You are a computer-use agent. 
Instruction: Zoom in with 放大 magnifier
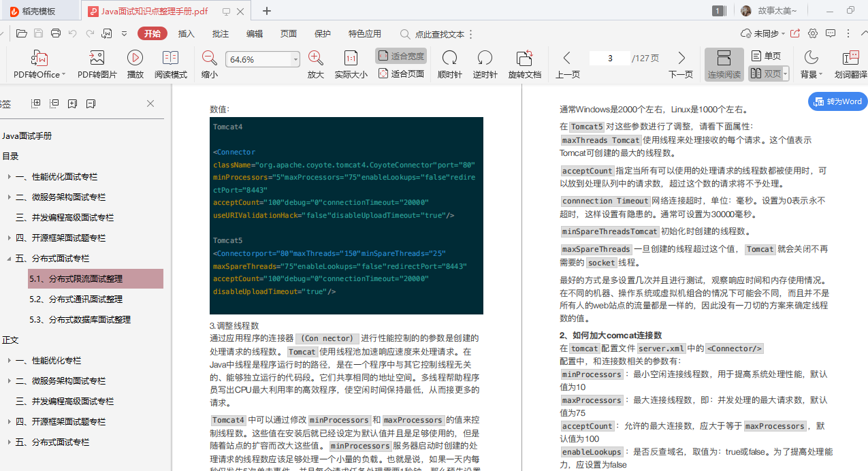(x=316, y=65)
